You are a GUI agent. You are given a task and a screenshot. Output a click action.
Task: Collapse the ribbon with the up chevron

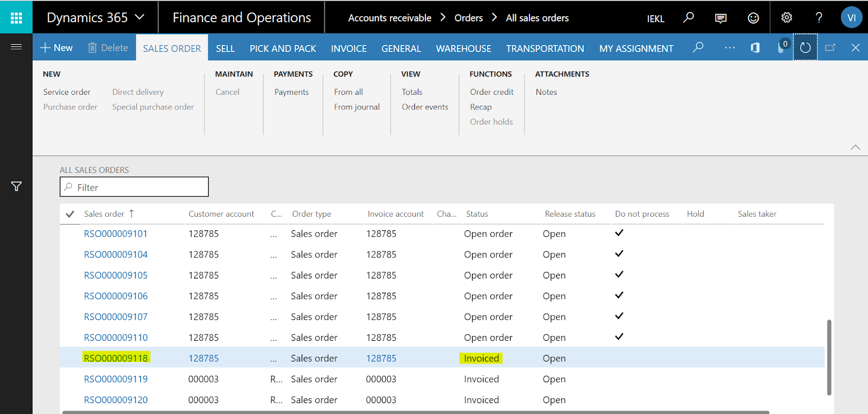856,147
